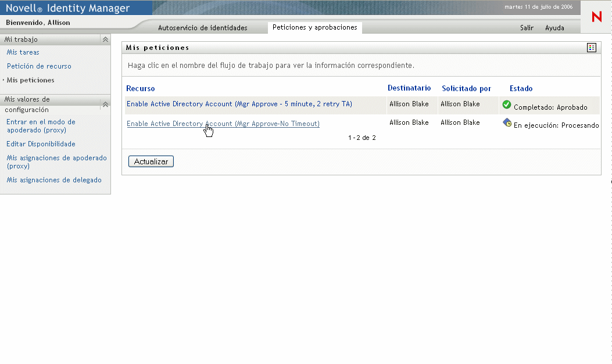The image size is (612, 364).
Task: Click the Novell N logo icon
Action: [596, 17]
